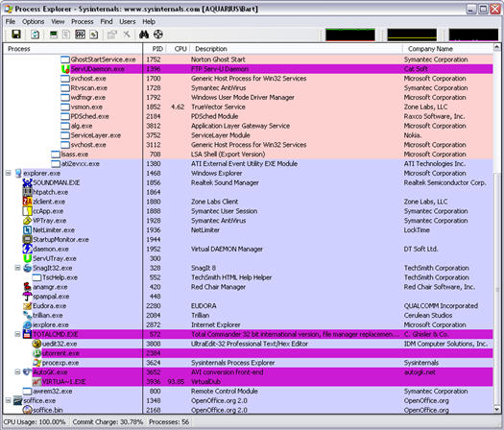Open the Help menu
The image size is (504, 430).
(x=149, y=21)
